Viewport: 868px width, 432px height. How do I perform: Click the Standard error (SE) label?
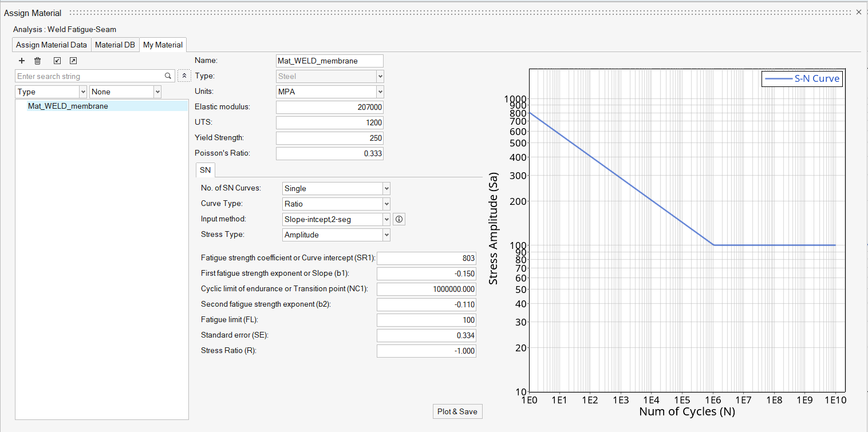(x=235, y=335)
